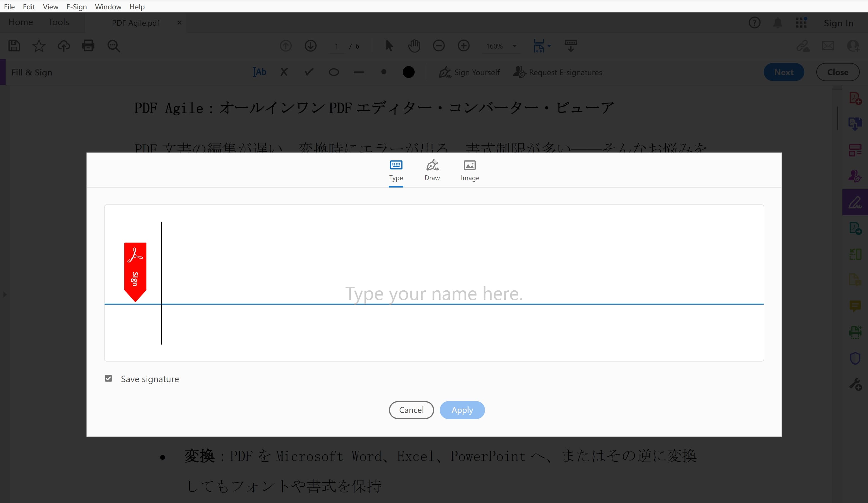Open the Protect tool in the sidebar
This screenshot has width=868, height=503.
(855, 358)
